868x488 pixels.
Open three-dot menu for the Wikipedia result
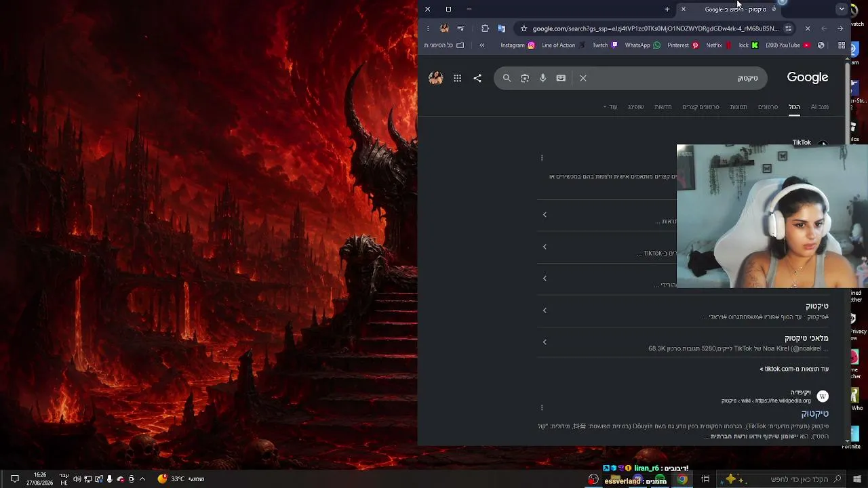tap(542, 407)
